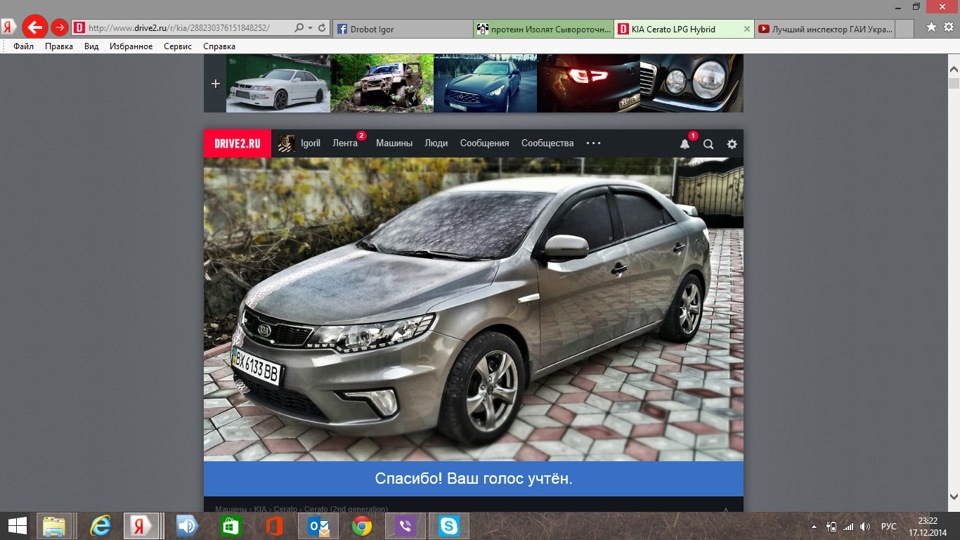Click the plus button beside car thumbnails
Viewport: 960px width, 540px height.
click(x=216, y=83)
